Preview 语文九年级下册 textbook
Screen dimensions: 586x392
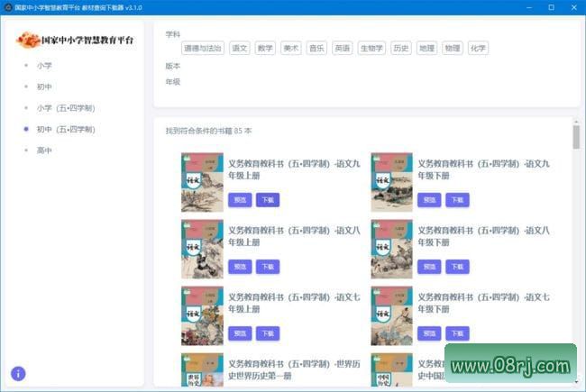click(429, 200)
